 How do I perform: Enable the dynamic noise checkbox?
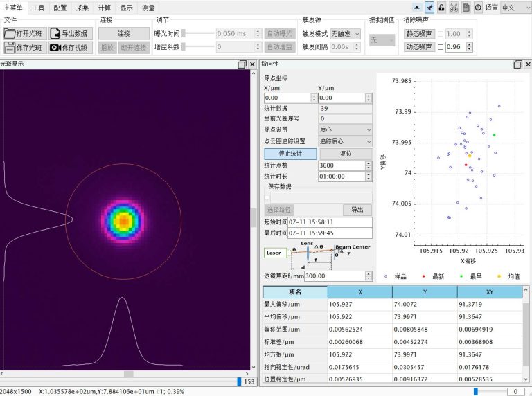point(441,47)
